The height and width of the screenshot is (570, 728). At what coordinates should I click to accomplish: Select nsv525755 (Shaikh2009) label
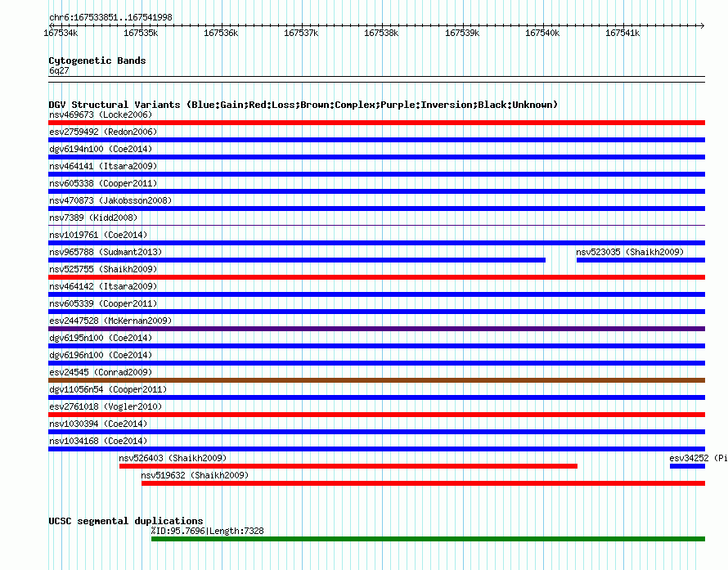click(103, 269)
